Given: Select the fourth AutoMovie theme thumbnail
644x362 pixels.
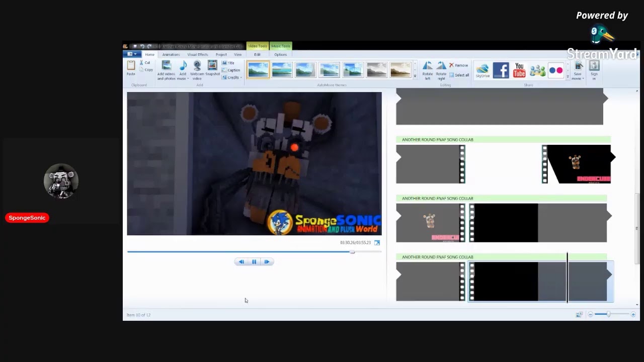Looking at the screenshot, I should click(x=329, y=70).
